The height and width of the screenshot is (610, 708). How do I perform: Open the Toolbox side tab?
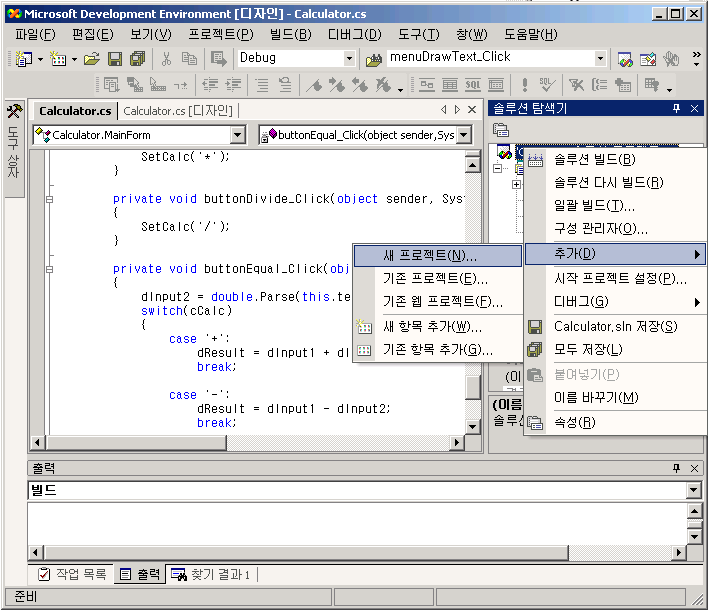14,149
